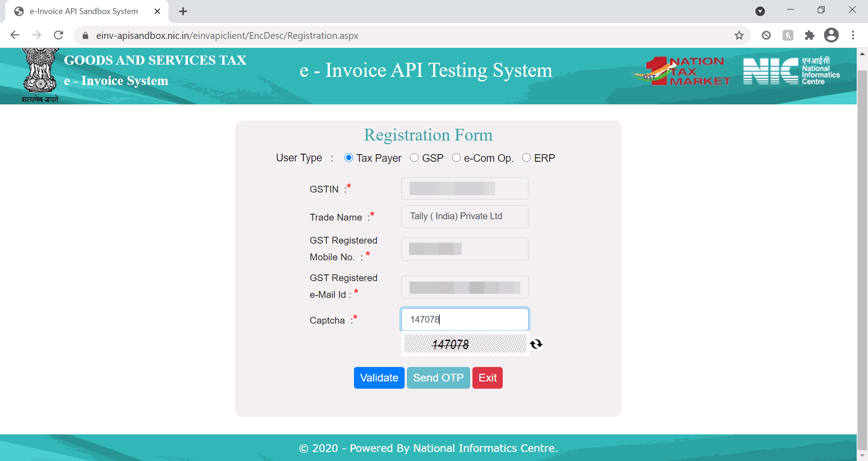Click the captcha image 147078
The width and height of the screenshot is (868, 461).
click(465, 344)
